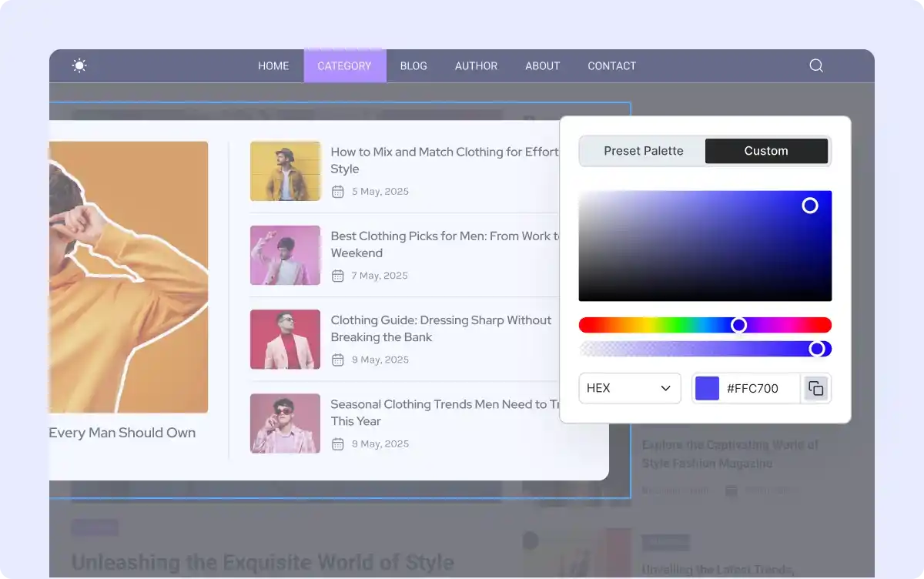The width and height of the screenshot is (924, 579).
Task: Open search with the magnifier icon
Action: pyautogui.click(x=816, y=65)
